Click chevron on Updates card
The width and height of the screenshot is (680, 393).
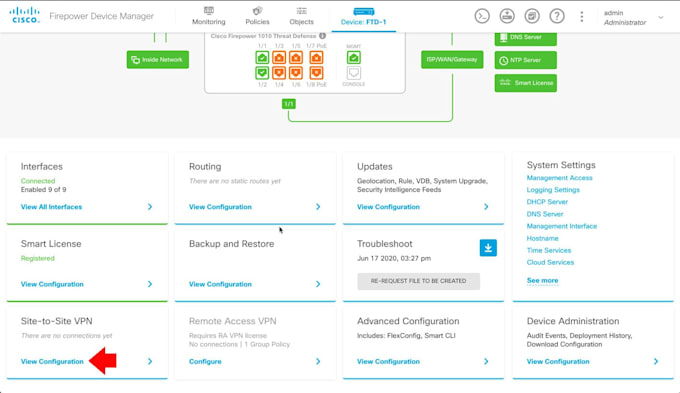(486, 207)
